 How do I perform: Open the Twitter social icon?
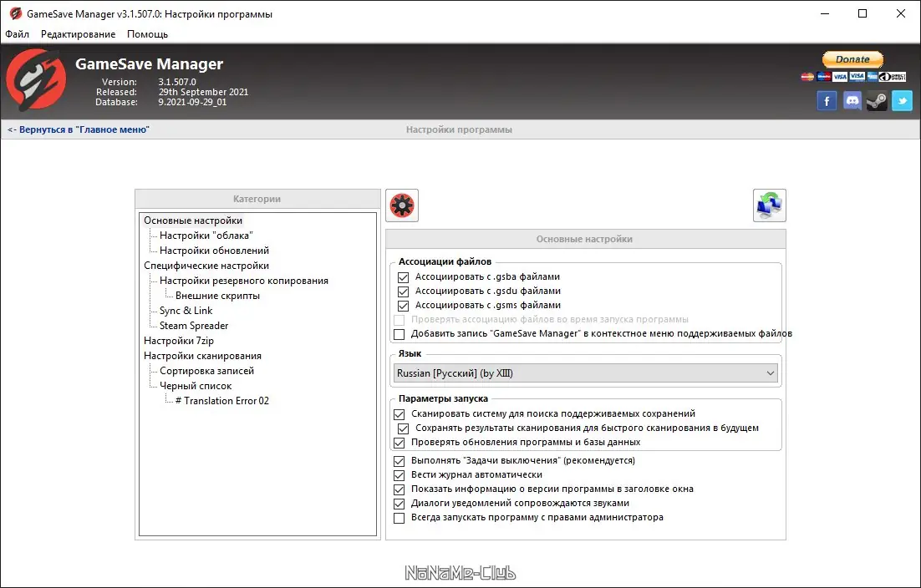pos(903,101)
